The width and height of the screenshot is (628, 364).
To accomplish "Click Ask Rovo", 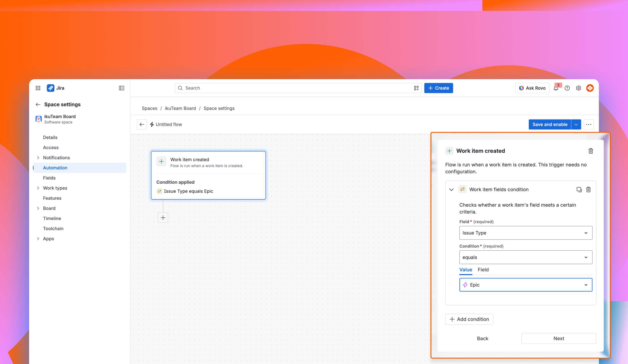I will click(532, 88).
